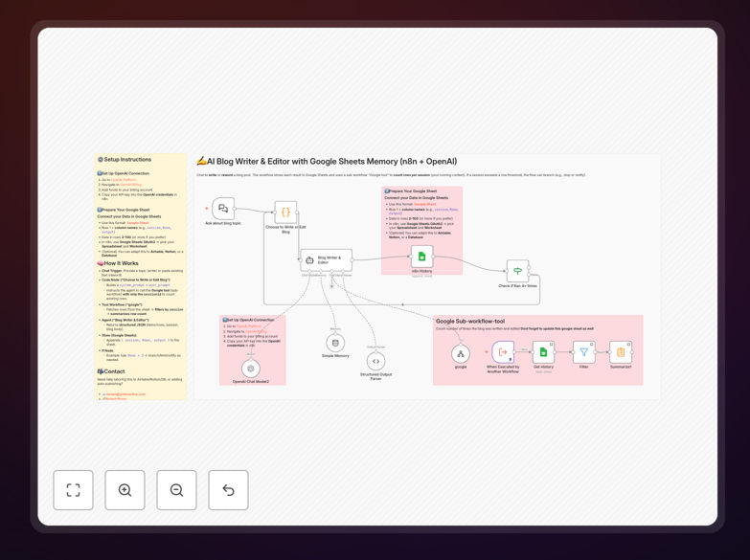This screenshot has height=560, width=750.
Task: Click the Ask about blog topic label
Action: click(x=223, y=223)
